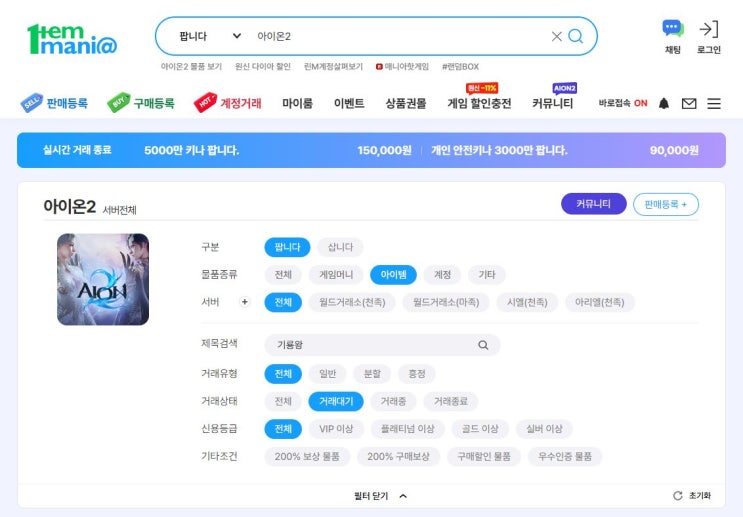
Task: Select the 월드거래소(천족) server
Action: [x=352, y=302]
